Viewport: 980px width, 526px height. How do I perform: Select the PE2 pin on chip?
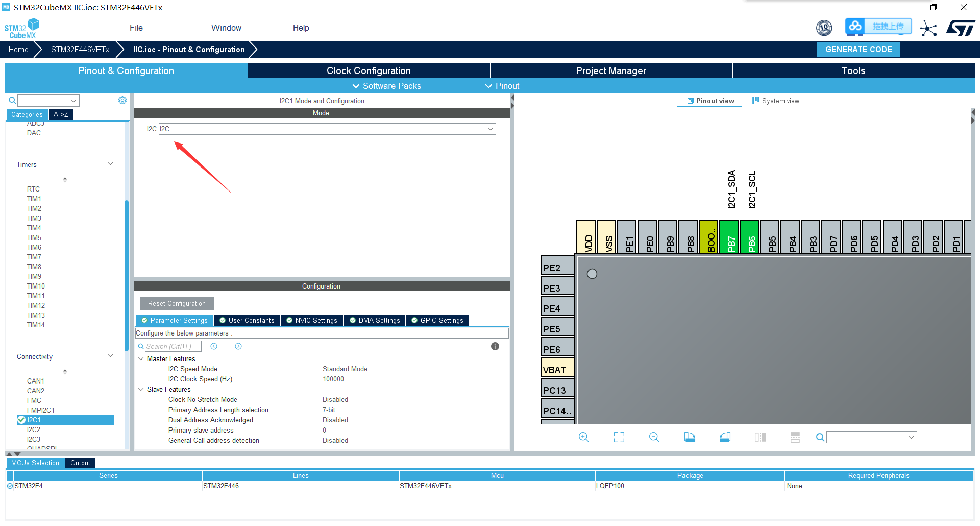tap(558, 266)
